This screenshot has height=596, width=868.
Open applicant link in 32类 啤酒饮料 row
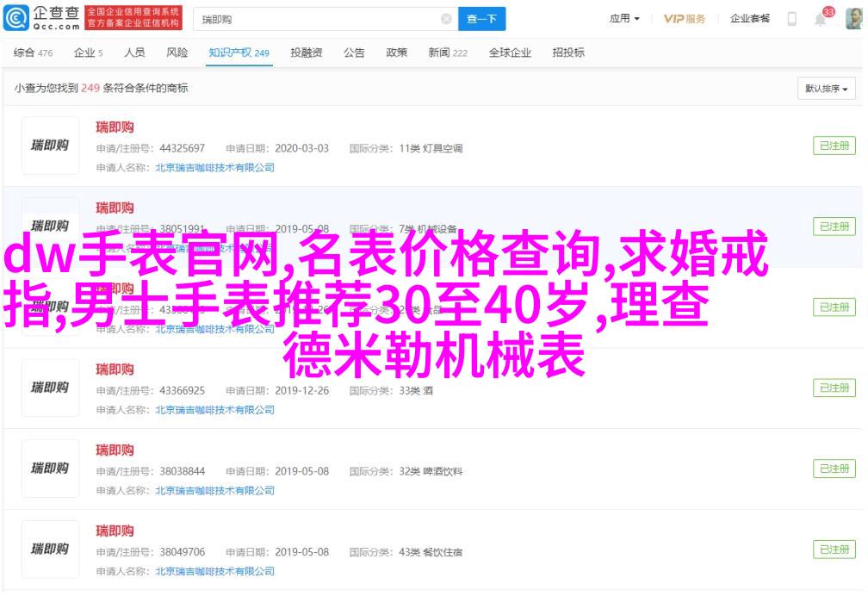tap(214, 491)
